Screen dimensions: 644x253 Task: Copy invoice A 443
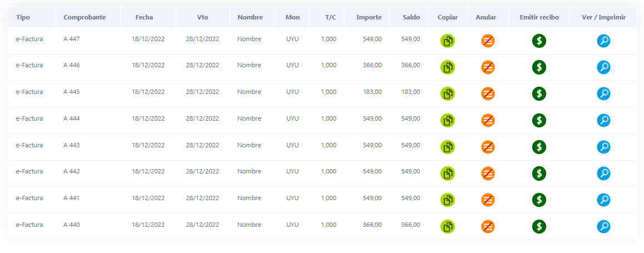coord(448,147)
